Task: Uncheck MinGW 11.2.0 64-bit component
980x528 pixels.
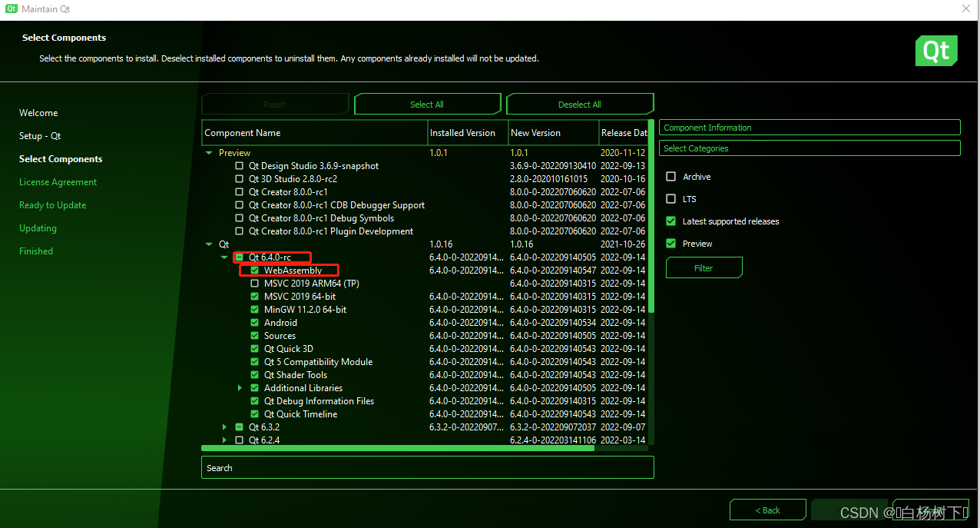Action: (255, 310)
